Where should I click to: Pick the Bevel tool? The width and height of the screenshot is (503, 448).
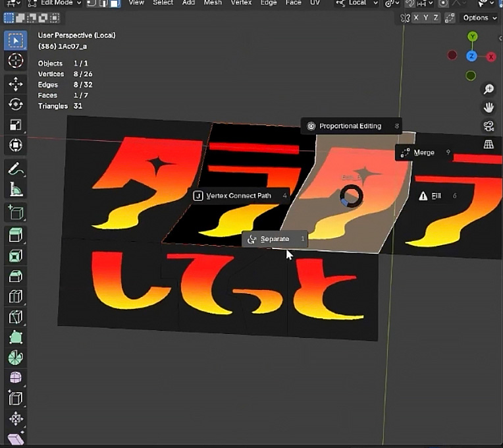[16, 277]
